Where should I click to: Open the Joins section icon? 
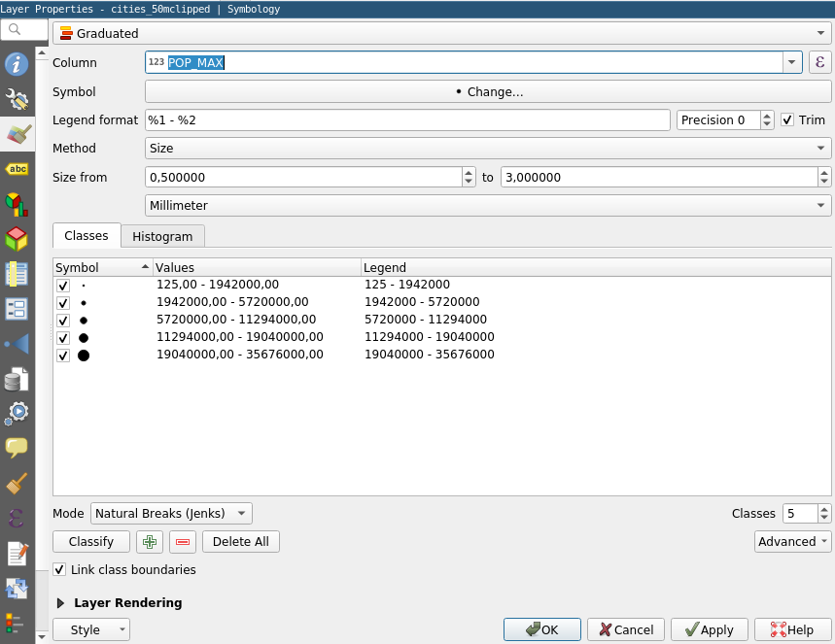click(x=17, y=344)
